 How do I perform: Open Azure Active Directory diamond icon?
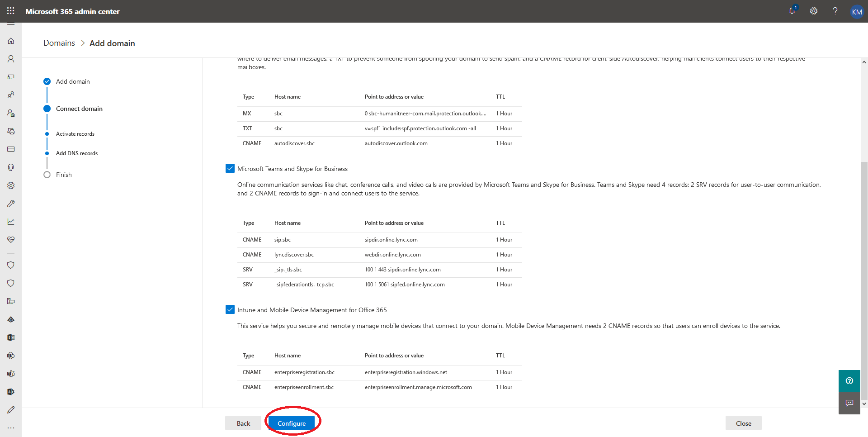click(x=11, y=319)
